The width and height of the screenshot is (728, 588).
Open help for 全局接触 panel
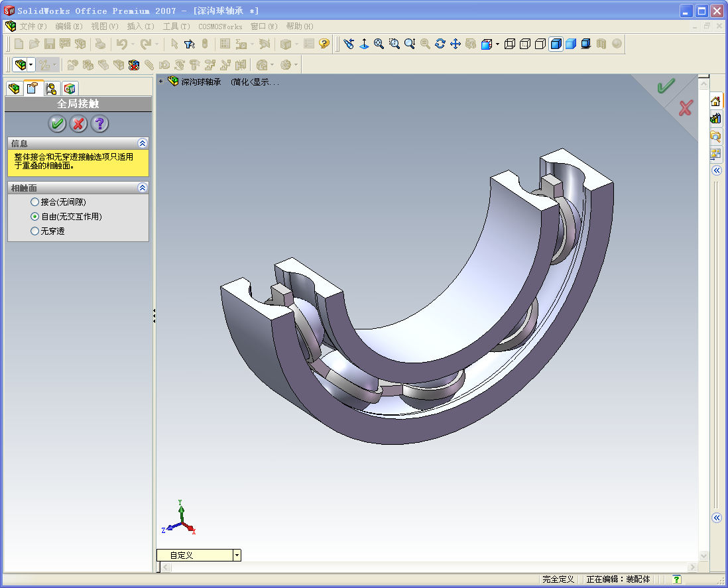pyautogui.click(x=99, y=123)
